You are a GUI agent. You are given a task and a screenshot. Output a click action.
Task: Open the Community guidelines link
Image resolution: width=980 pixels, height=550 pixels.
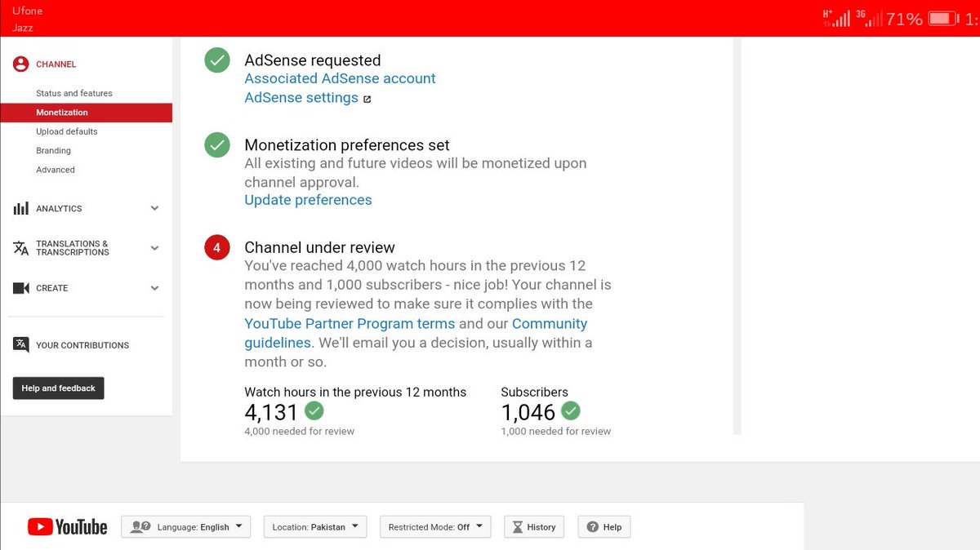pos(416,333)
